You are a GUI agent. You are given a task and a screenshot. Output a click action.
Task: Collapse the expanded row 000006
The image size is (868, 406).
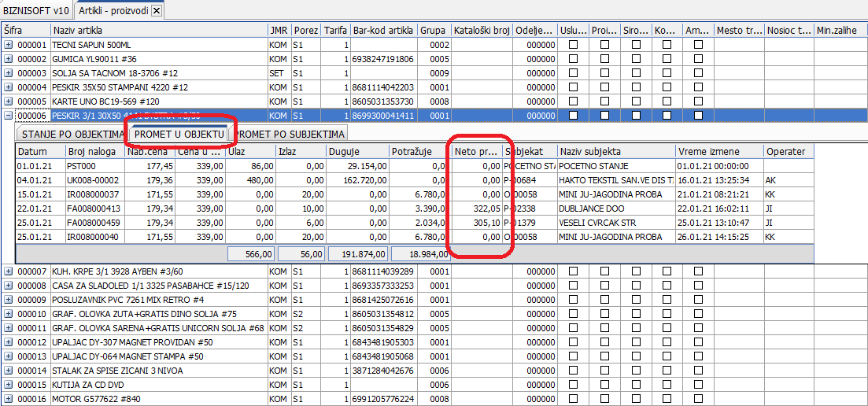coord(9,116)
